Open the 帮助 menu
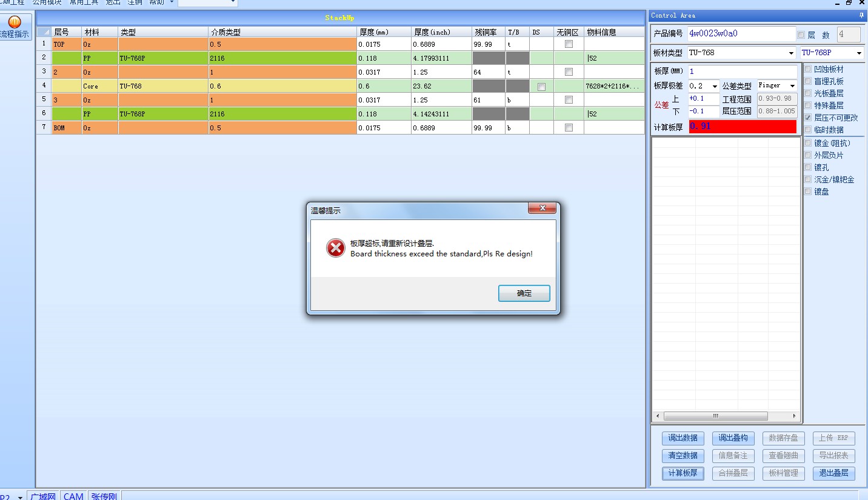 [x=156, y=2]
